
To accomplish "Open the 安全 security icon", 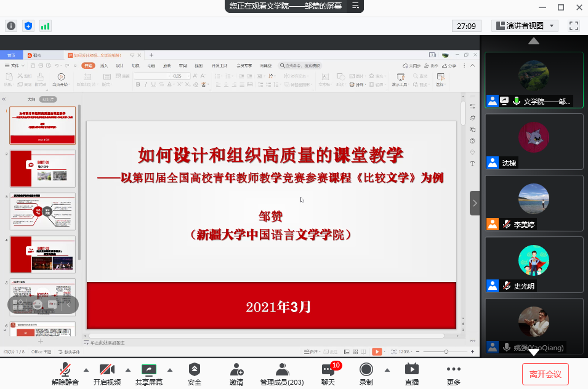I will [195, 373].
